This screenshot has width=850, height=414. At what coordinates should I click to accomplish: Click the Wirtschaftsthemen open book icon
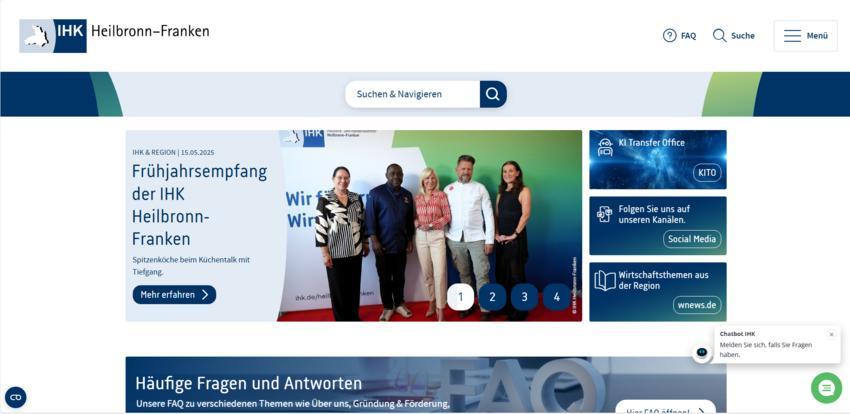click(605, 280)
